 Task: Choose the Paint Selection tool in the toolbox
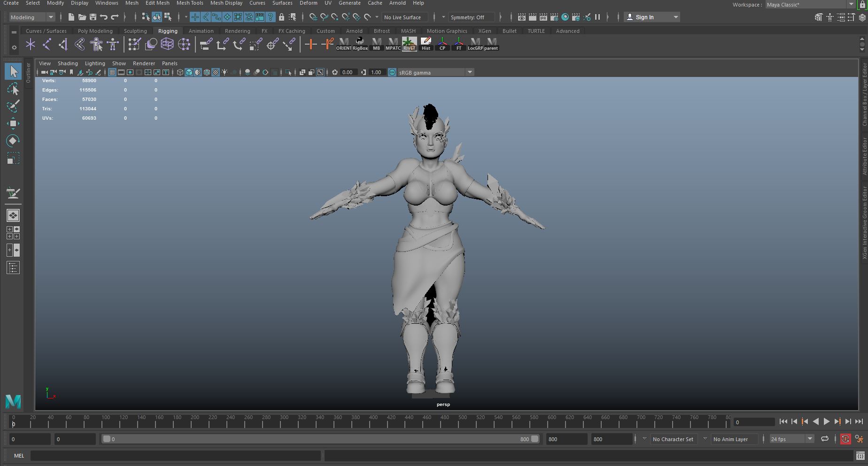point(13,106)
